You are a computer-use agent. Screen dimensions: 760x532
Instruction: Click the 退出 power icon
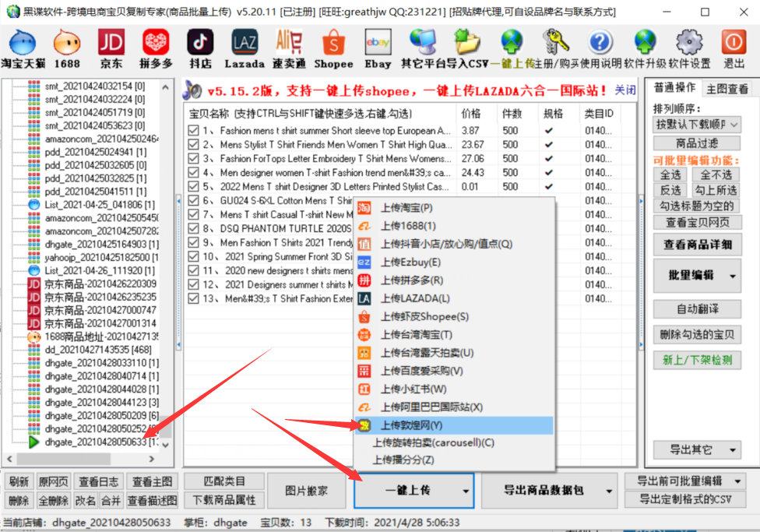tap(734, 48)
